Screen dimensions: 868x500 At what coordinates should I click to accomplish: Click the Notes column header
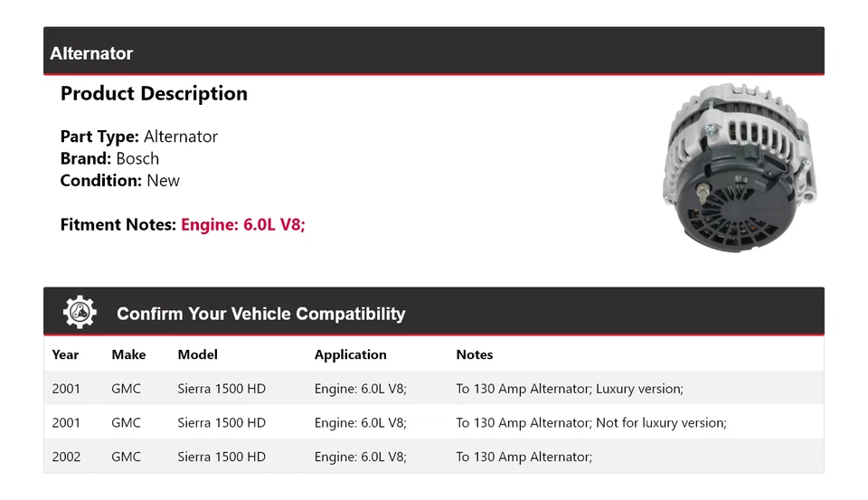point(475,354)
